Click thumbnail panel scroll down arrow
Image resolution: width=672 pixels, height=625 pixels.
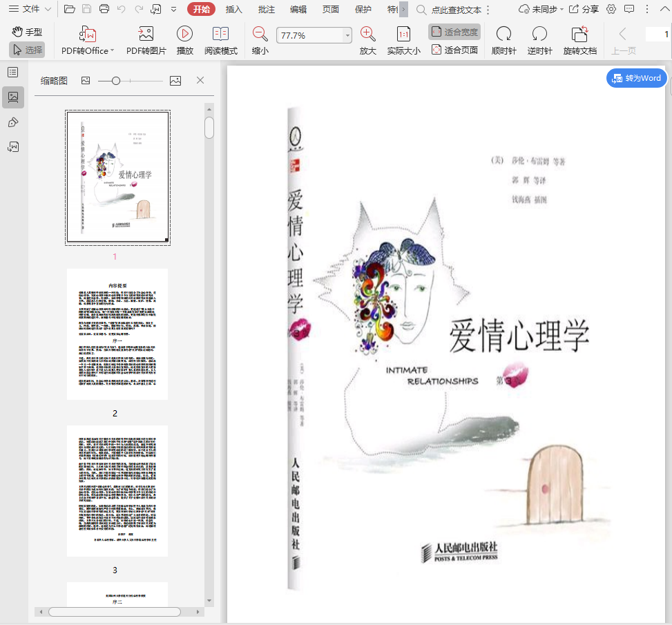pos(209,601)
